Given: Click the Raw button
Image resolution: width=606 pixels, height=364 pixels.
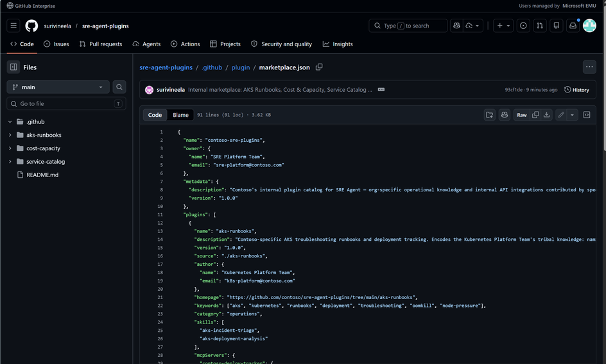Looking at the screenshot, I should click(x=522, y=115).
